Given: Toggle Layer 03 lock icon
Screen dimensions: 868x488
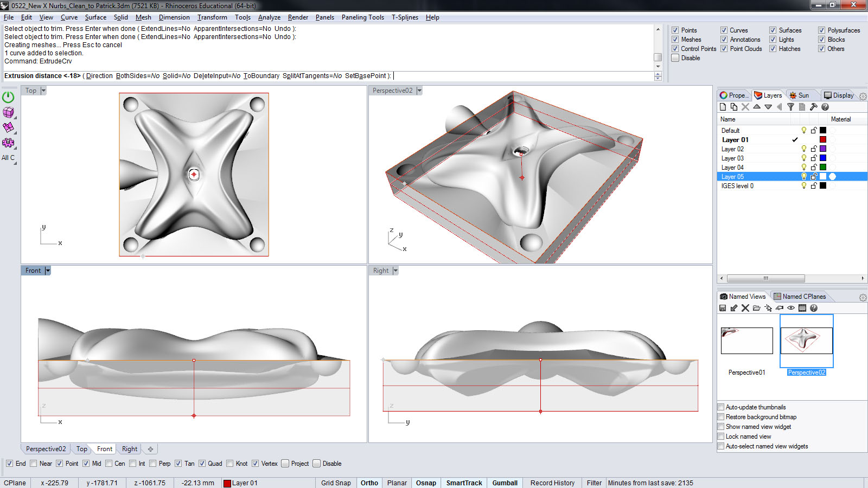Looking at the screenshot, I should coord(814,158).
